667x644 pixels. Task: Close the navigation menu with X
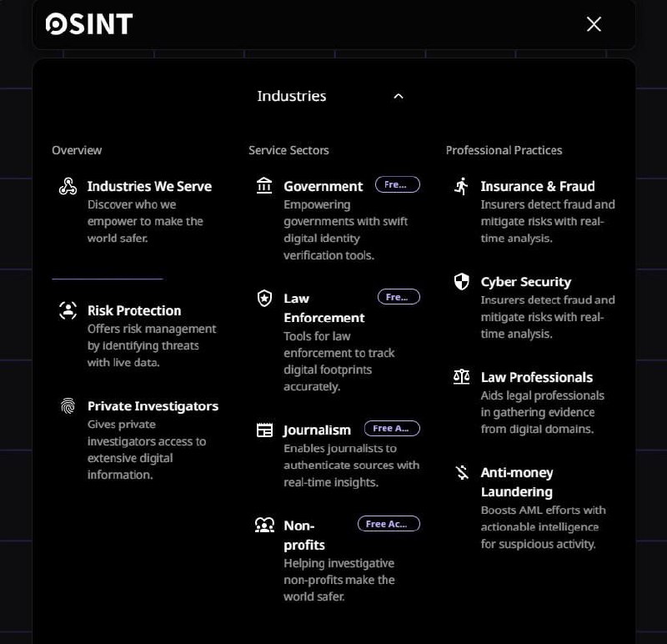tap(594, 24)
